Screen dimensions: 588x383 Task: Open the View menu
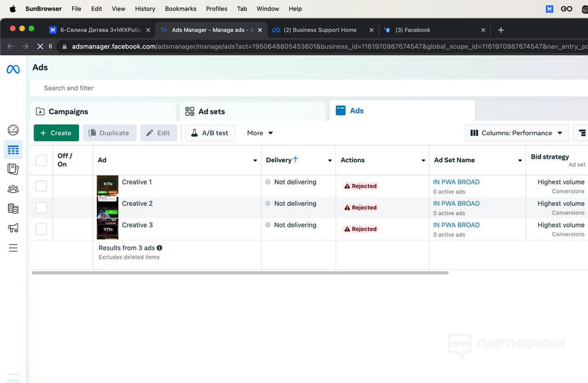coord(118,8)
